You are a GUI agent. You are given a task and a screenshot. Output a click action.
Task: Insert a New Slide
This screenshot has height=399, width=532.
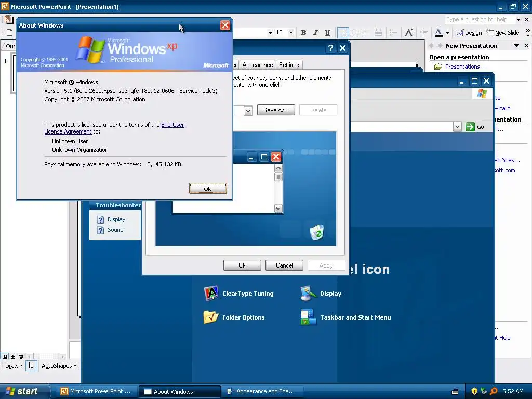[x=503, y=33]
